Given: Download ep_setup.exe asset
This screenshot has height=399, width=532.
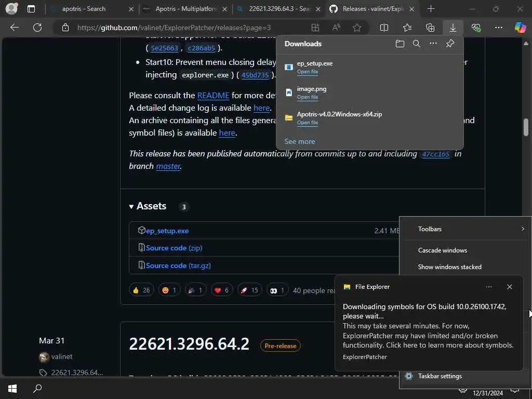Looking at the screenshot, I should click(x=167, y=231).
